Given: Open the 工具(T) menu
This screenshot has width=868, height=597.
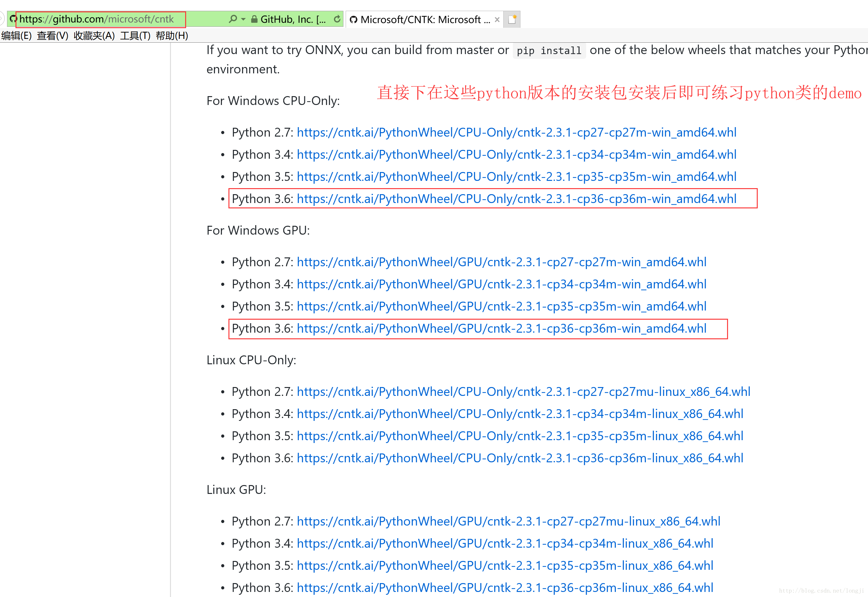Looking at the screenshot, I should [x=135, y=36].
